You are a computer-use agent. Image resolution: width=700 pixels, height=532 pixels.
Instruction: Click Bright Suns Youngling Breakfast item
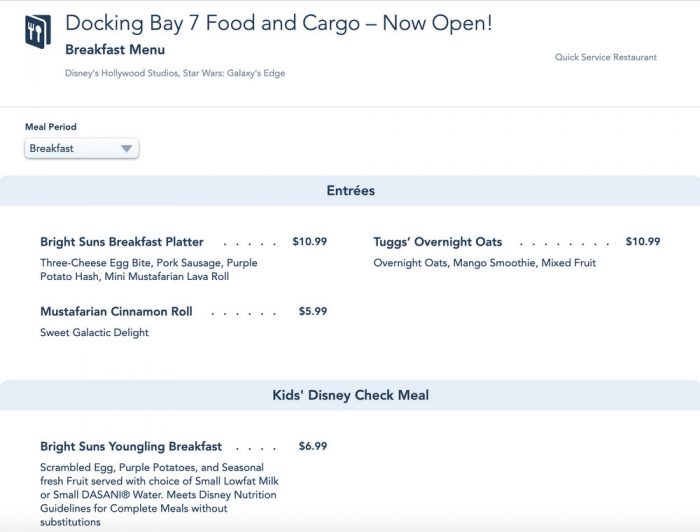131,447
